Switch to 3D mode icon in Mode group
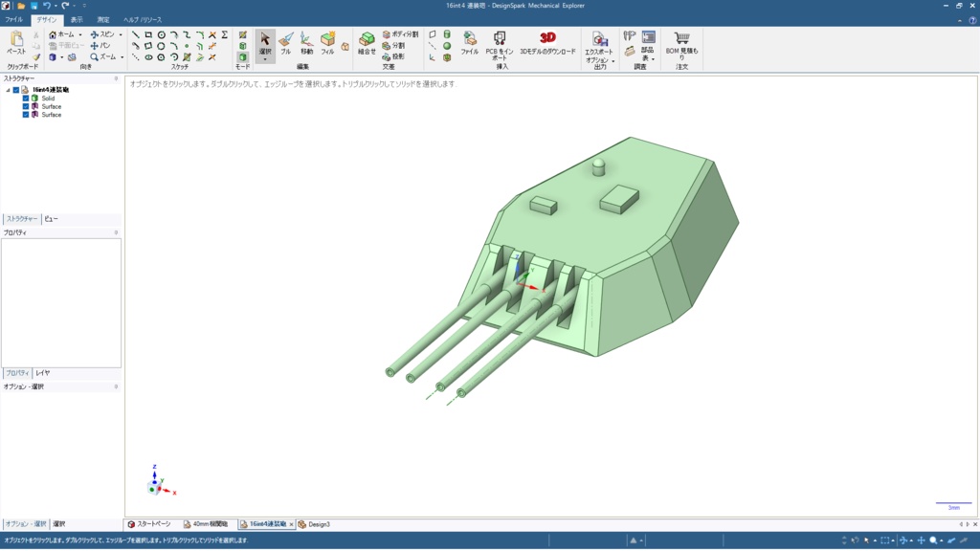The image size is (980, 551). coord(242,56)
